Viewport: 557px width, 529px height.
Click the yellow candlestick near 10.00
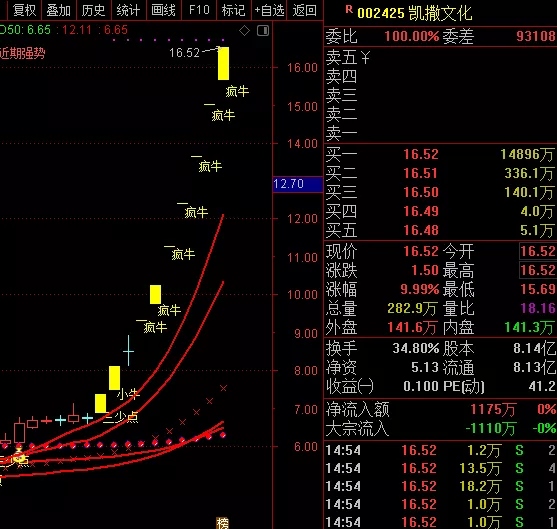pos(155,295)
